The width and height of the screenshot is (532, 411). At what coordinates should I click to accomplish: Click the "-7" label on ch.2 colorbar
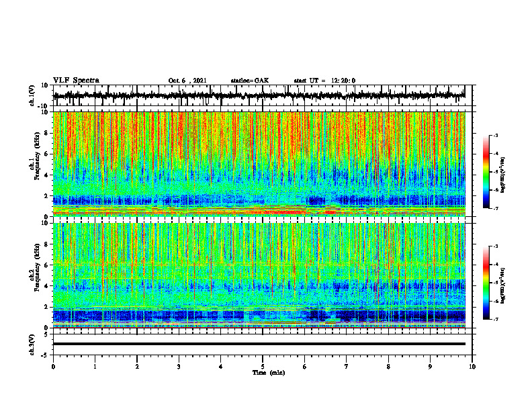496,319
